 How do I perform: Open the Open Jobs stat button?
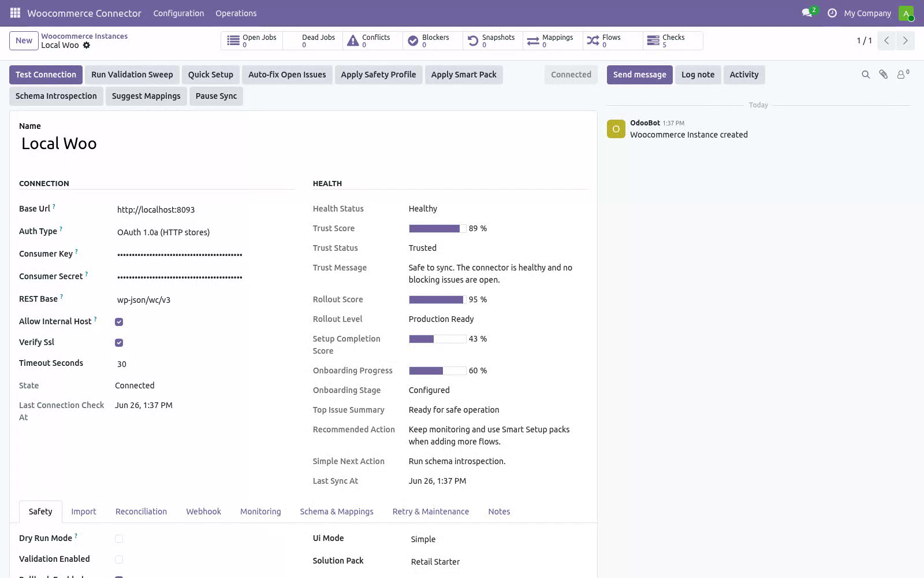click(x=252, y=40)
